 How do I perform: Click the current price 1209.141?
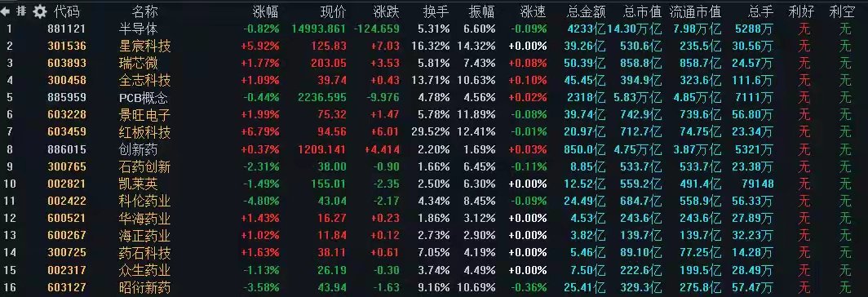coord(322,149)
